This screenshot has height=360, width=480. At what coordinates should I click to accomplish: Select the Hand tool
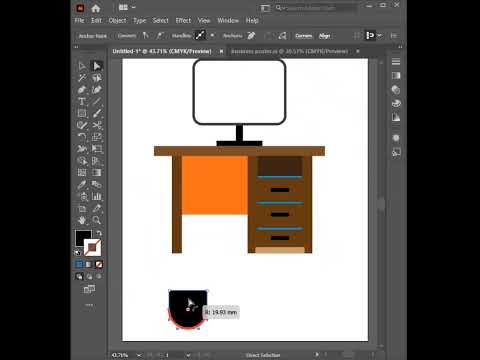pyautogui.click(x=82, y=220)
